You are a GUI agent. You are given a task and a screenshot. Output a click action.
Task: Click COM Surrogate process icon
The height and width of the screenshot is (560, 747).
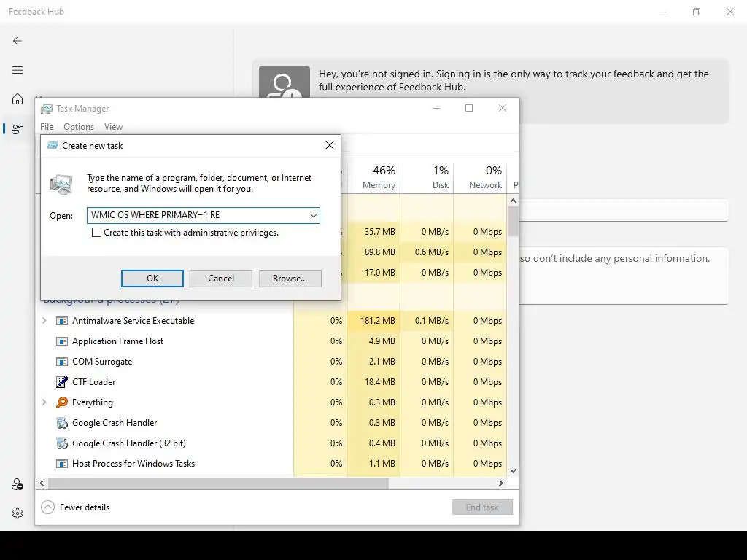62,362
